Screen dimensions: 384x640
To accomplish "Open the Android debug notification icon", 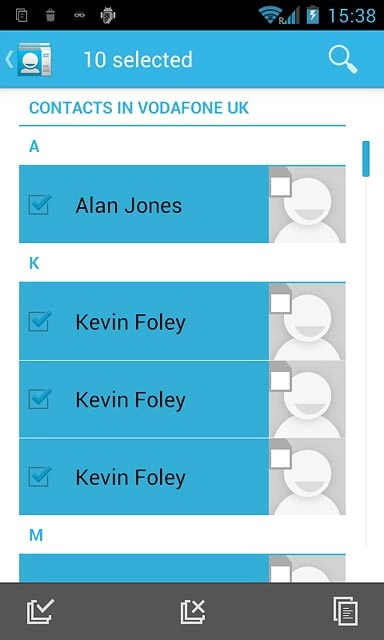I will coord(108,16).
